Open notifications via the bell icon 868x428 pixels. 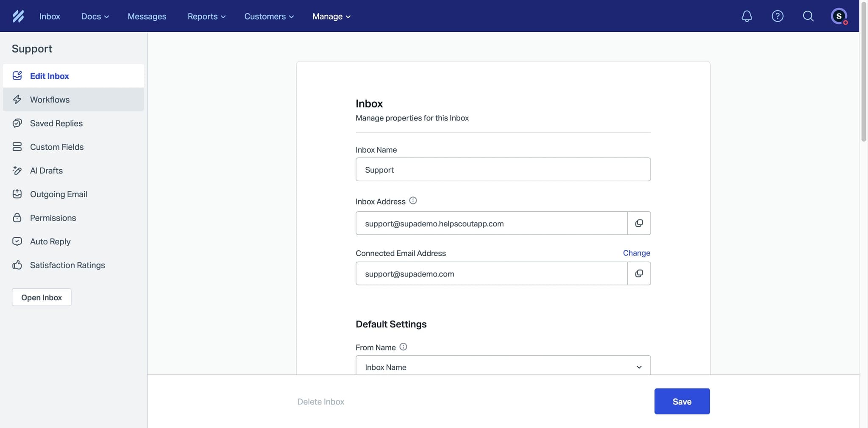[x=746, y=16]
